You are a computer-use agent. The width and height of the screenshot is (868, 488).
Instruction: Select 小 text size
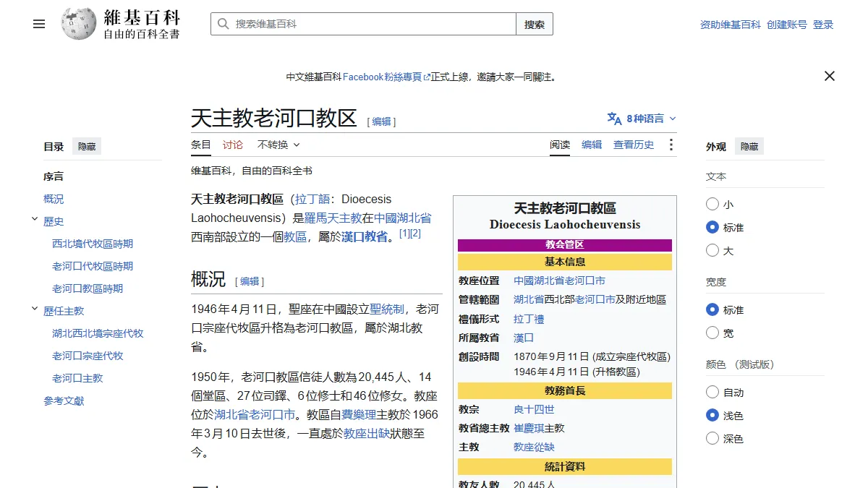click(x=712, y=205)
